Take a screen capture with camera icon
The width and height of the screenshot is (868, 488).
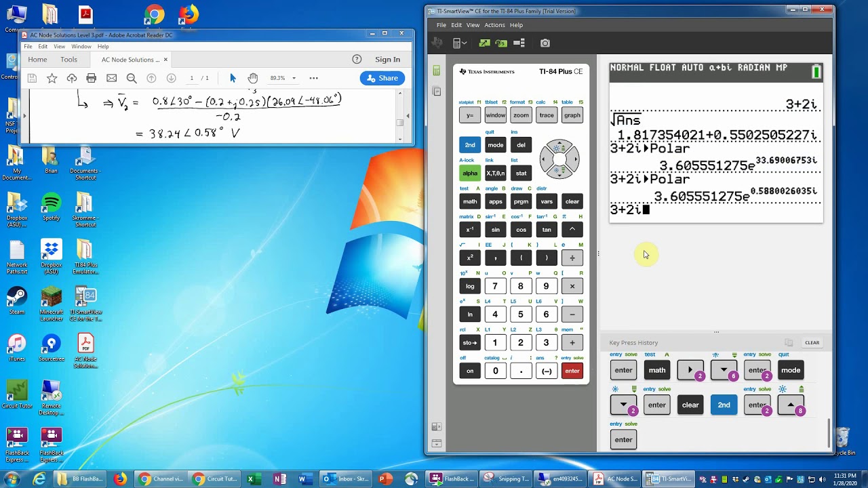pos(545,43)
